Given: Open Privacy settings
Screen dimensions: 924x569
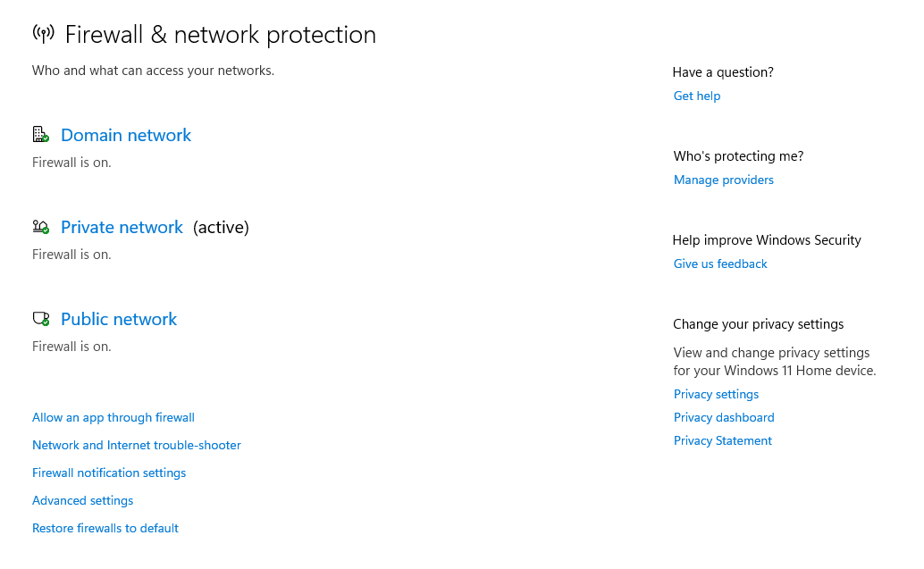Looking at the screenshot, I should tap(715, 394).
